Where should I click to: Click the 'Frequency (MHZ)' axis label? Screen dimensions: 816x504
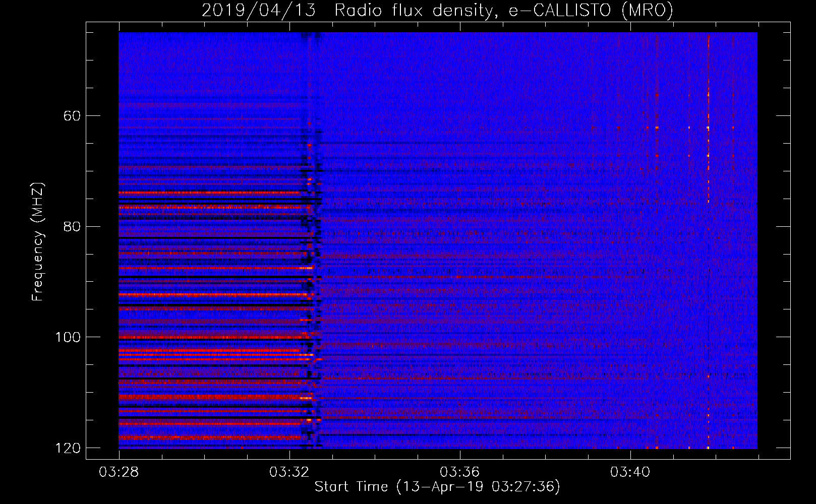point(38,241)
